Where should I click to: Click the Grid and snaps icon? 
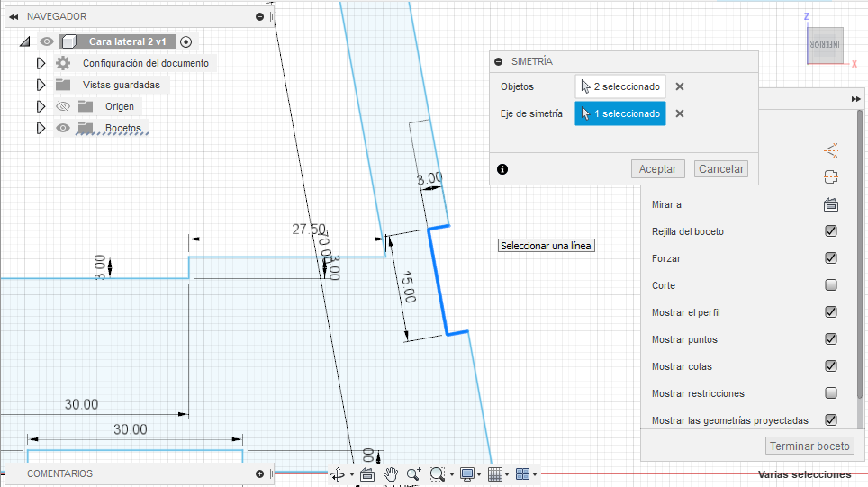tap(495, 474)
